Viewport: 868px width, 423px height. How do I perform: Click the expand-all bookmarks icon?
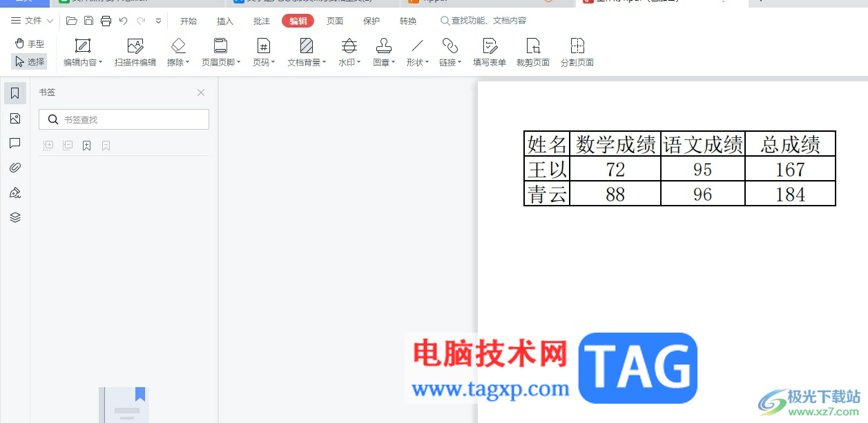(x=48, y=146)
